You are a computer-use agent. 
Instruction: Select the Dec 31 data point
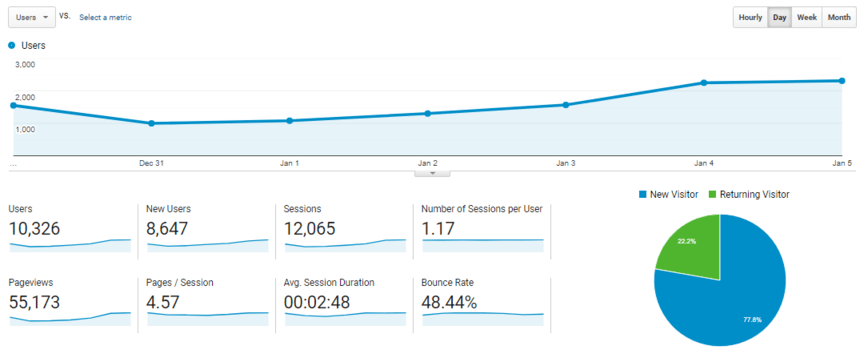[x=151, y=123]
